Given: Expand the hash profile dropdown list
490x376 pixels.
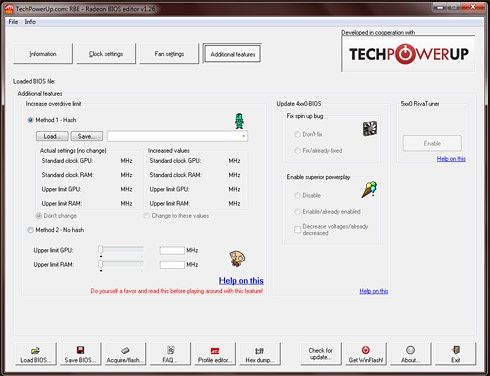Looking at the screenshot, I should click(x=244, y=136).
